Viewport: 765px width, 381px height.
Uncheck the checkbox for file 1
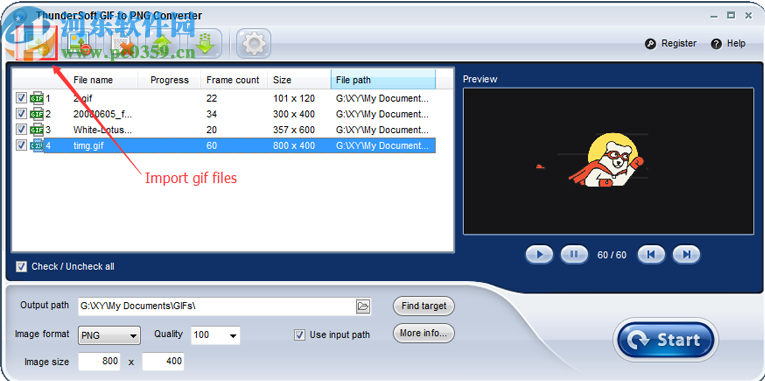click(x=21, y=98)
